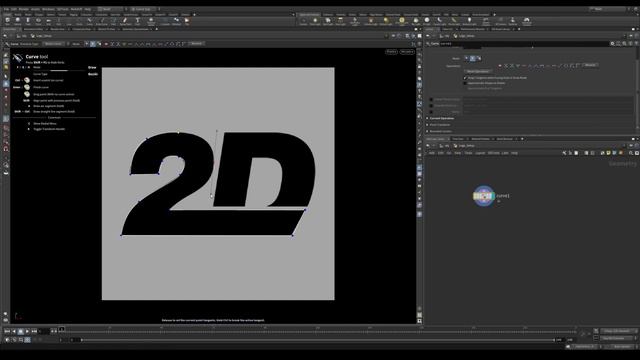This screenshot has height=360, width=640.
Task: Switch to the Render View tab
Action: pos(57,29)
